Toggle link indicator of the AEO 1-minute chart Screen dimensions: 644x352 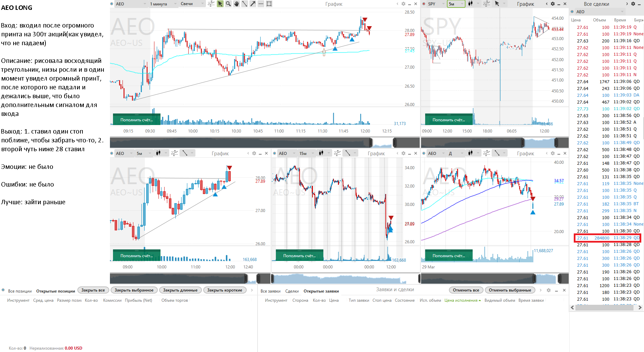click(x=112, y=4)
